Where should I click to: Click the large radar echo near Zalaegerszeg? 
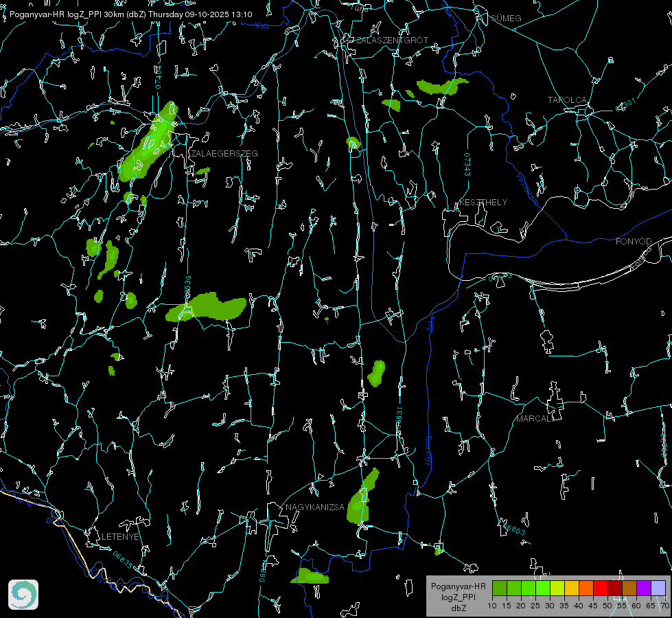coord(148,144)
